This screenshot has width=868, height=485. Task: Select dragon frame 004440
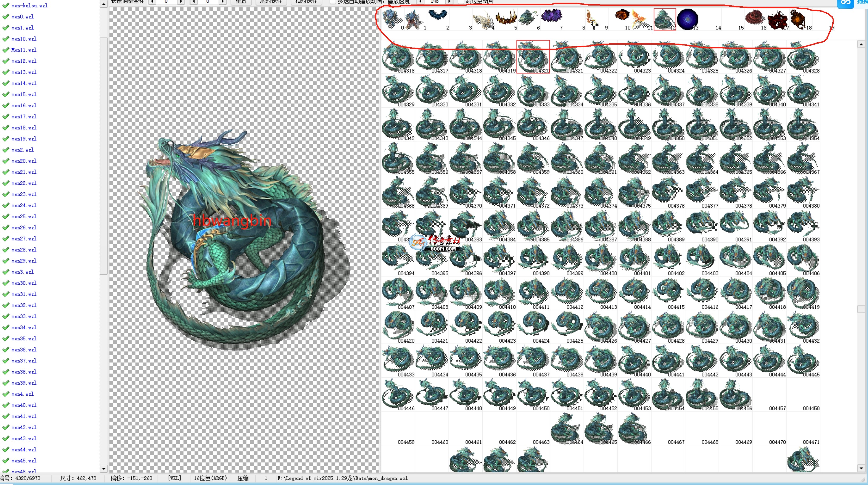tap(635, 361)
